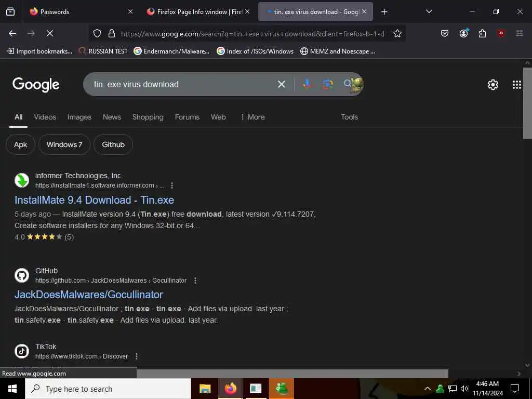Open options for InstallMate result

172,185
